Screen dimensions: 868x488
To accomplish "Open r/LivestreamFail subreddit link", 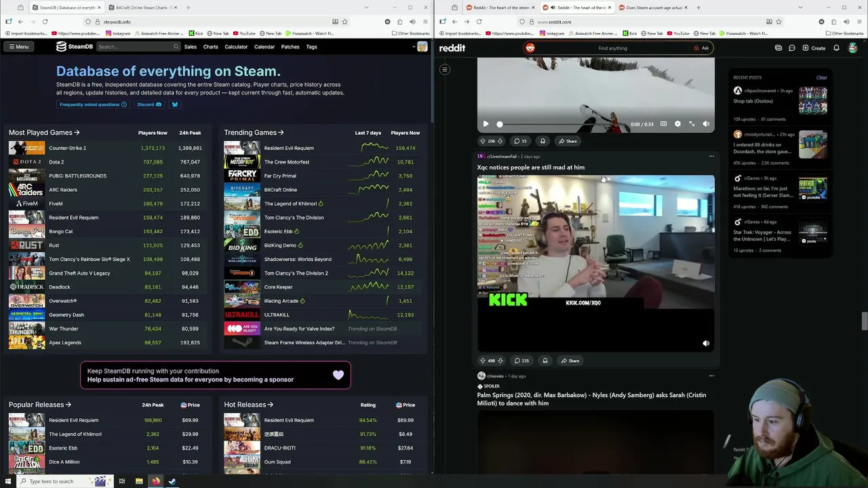I will [x=502, y=157].
